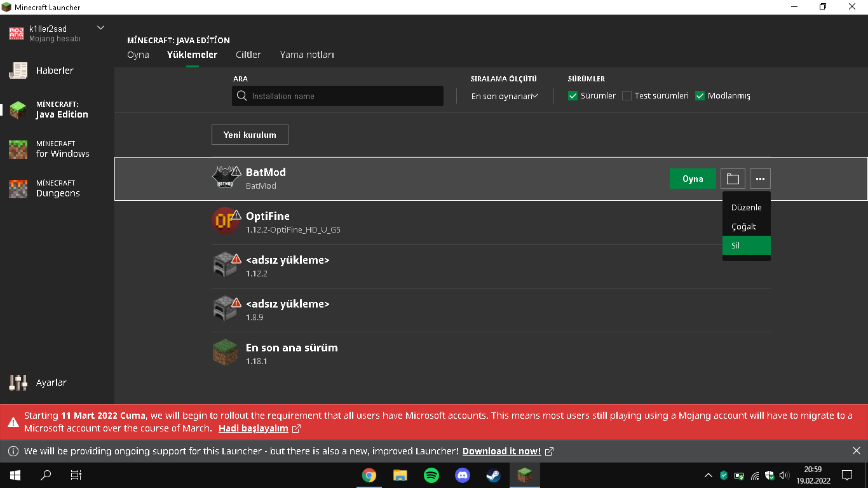Open Steam from the taskbar

point(493,475)
